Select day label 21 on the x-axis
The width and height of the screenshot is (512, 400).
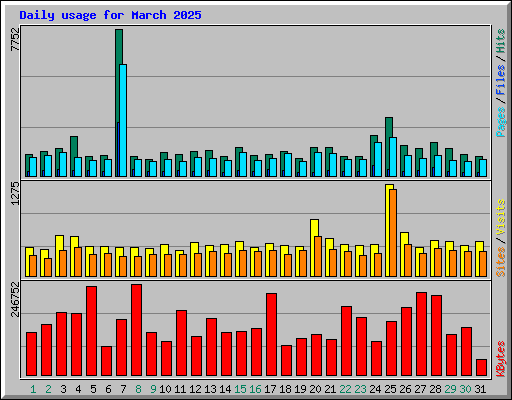pyautogui.click(x=330, y=389)
